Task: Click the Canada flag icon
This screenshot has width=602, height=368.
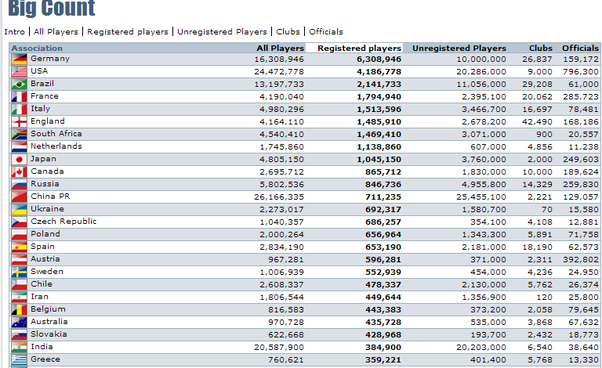Action: pos(19,172)
